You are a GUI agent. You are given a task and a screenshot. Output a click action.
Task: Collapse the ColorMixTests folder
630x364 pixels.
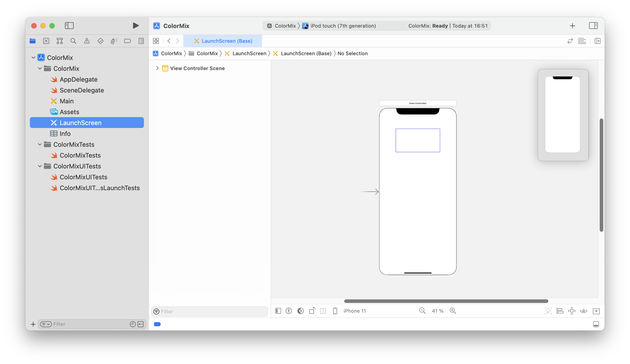point(40,144)
